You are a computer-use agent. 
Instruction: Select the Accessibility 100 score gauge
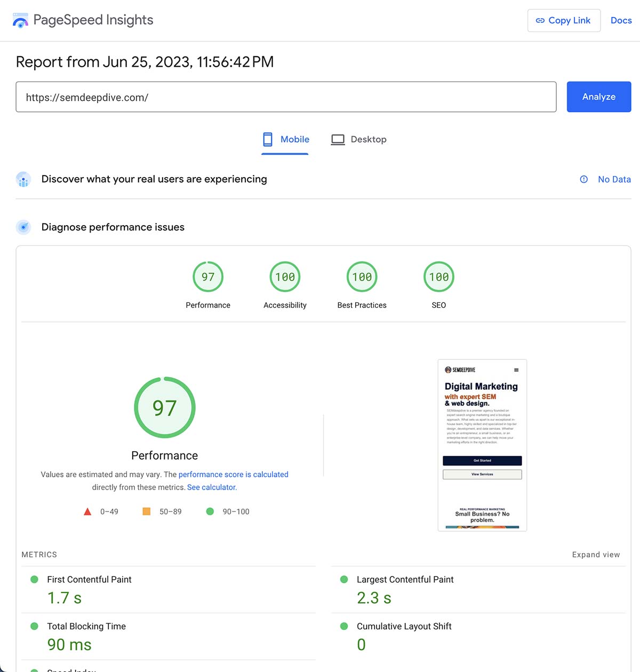tap(285, 277)
